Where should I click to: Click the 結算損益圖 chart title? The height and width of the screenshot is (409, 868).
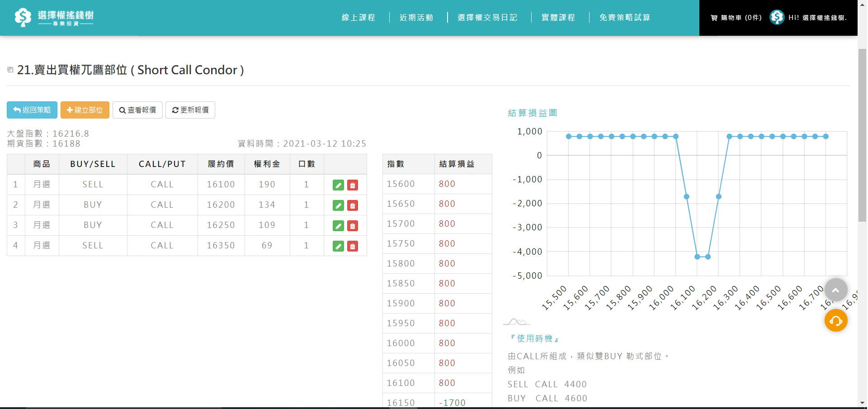pos(533,113)
